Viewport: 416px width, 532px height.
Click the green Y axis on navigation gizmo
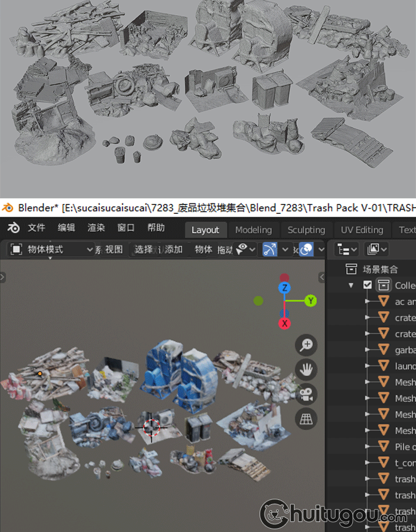pyautogui.click(x=311, y=300)
